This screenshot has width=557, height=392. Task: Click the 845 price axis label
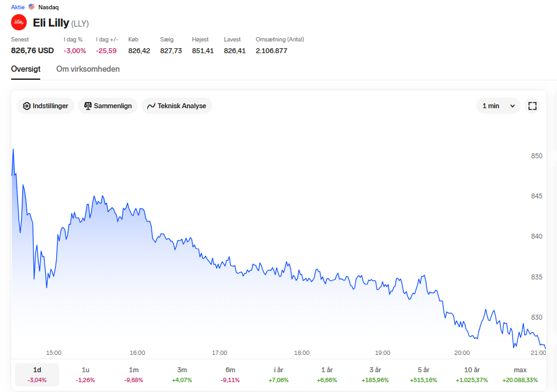click(537, 196)
